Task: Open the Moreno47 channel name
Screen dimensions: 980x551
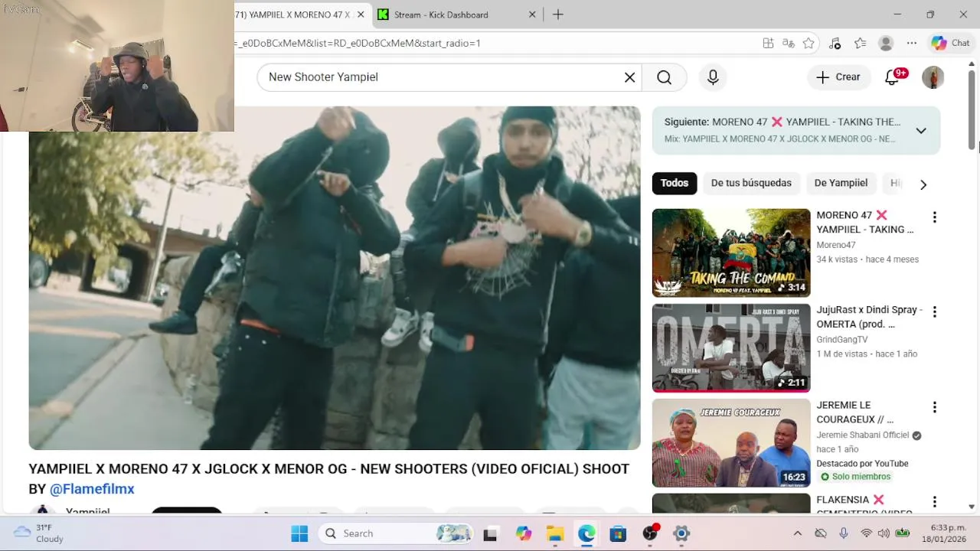Action: [836, 246]
